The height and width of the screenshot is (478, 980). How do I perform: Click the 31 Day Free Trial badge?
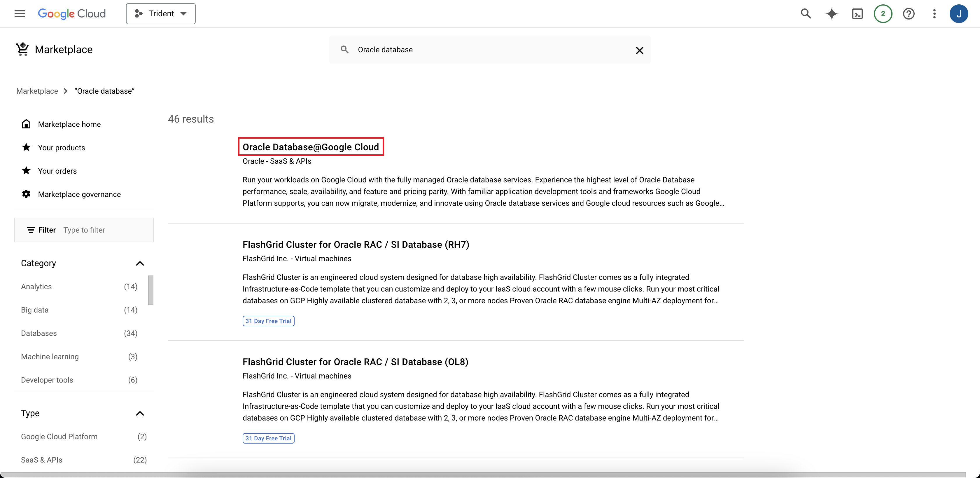(268, 321)
